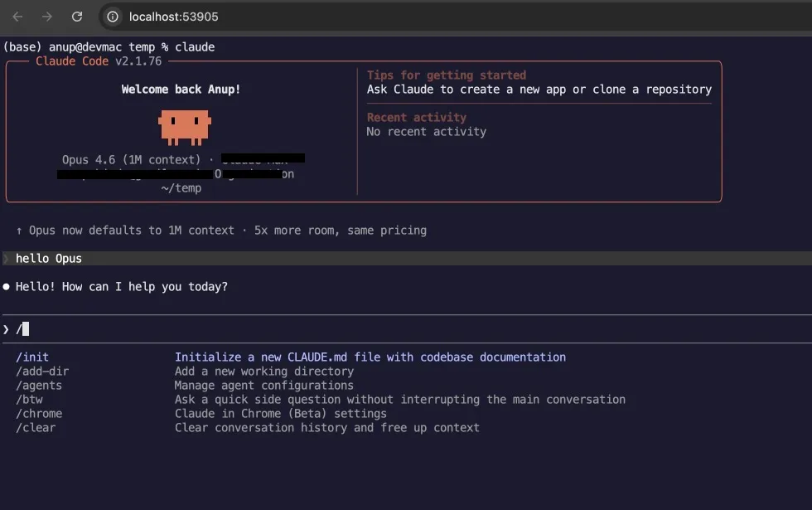This screenshot has height=510, width=812.
Task: Select the /clear command
Action: [x=35, y=428]
